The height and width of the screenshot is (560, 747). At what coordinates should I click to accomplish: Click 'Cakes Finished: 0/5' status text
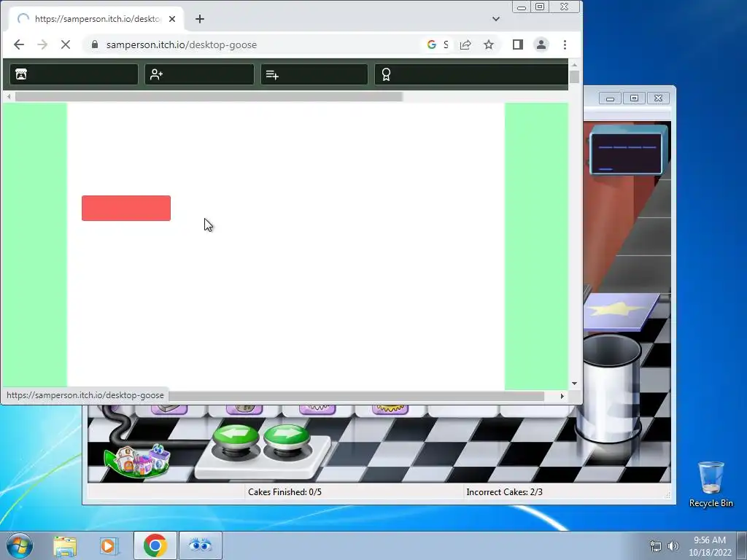click(x=285, y=492)
